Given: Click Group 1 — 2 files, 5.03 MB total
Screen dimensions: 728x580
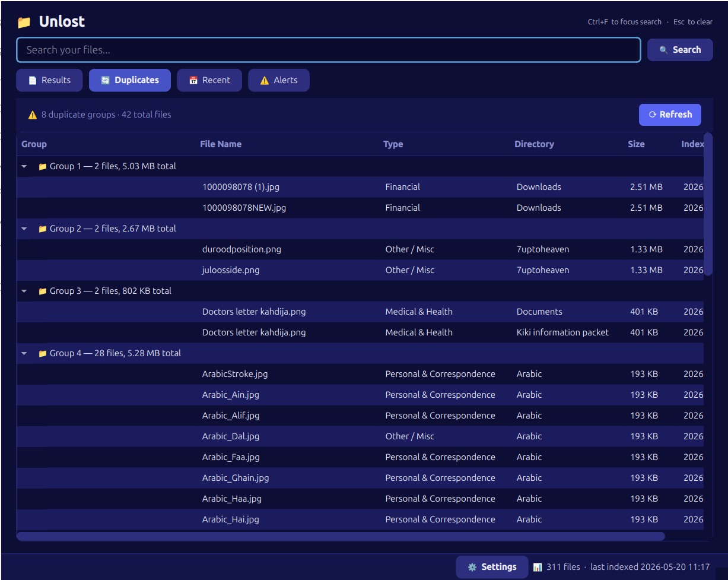Looking at the screenshot, I should (113, 166).
